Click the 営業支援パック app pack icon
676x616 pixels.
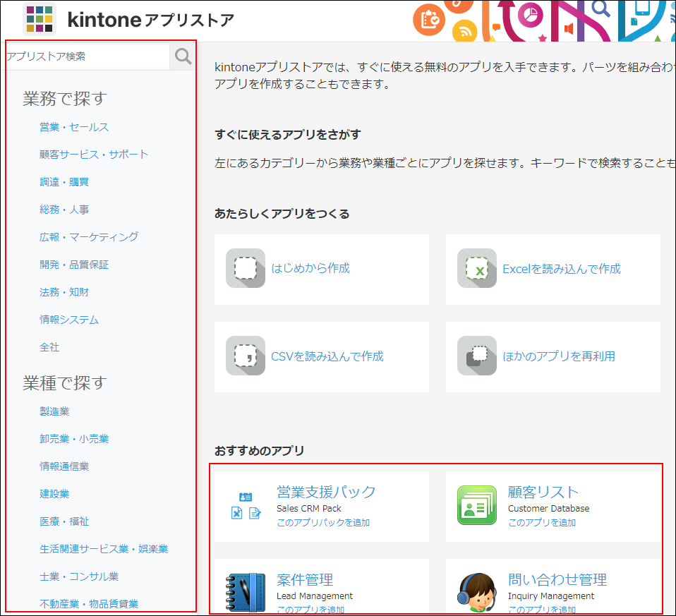coord(246,505)
